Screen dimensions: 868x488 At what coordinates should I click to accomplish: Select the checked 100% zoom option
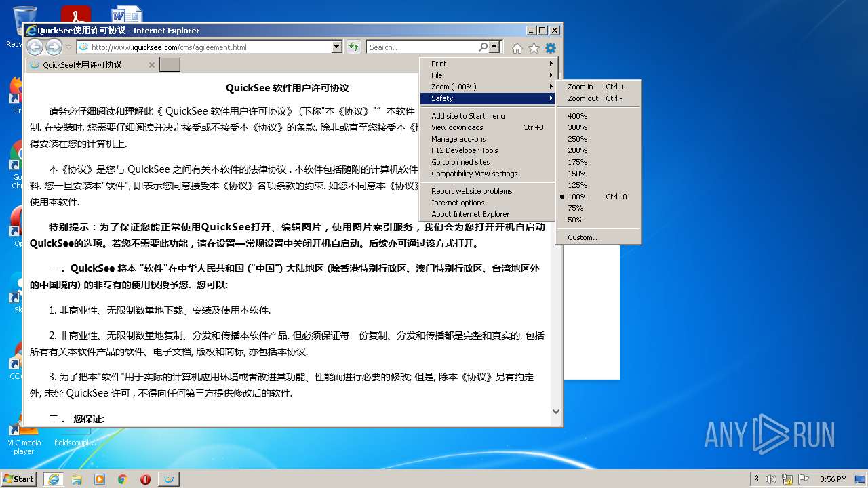[598, 197]
